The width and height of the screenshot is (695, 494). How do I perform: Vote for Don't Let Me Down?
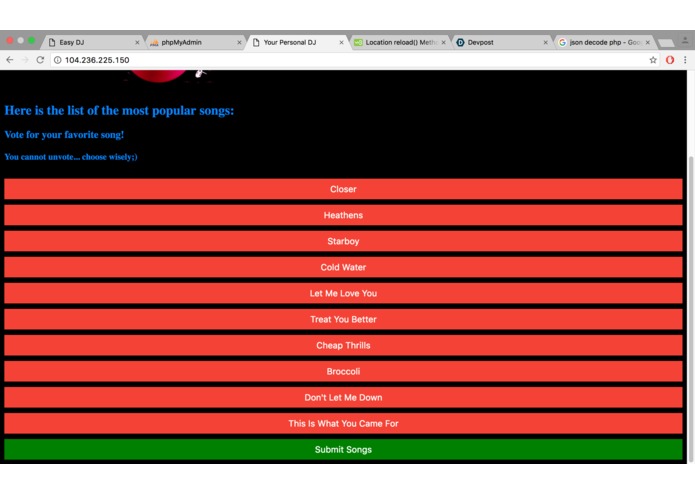coord(343,397)
